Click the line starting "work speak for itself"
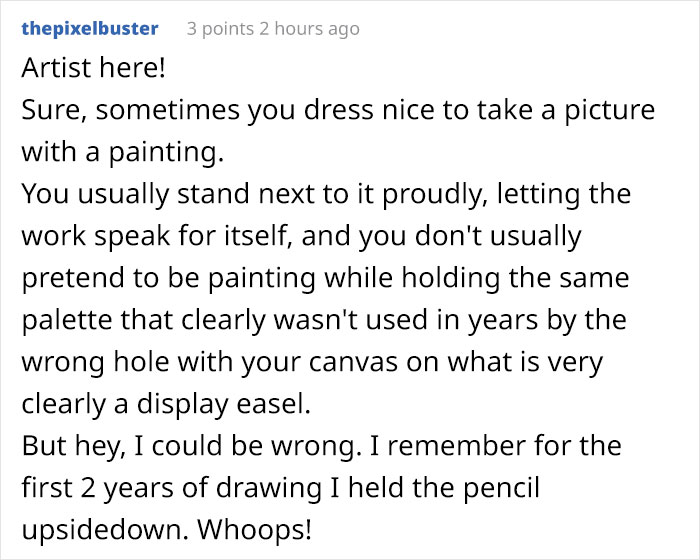This screenshot has width=700, height=560. coord(301,236)
